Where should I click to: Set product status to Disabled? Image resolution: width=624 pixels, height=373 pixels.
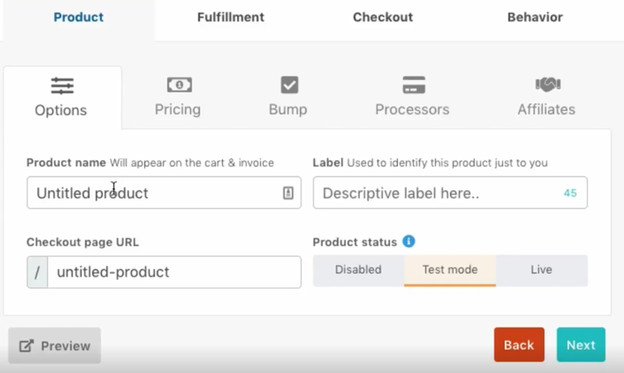pos(358,270)
